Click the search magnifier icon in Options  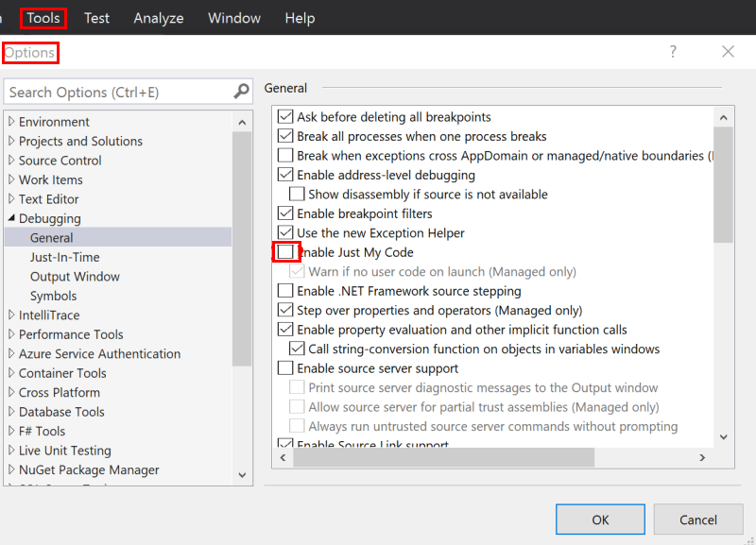(242, 92)
